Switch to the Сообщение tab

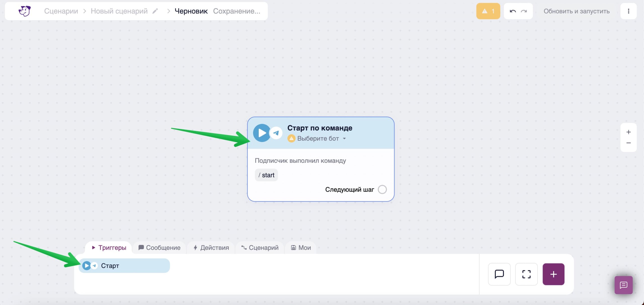pyautogui.click(x=159, y=248)
